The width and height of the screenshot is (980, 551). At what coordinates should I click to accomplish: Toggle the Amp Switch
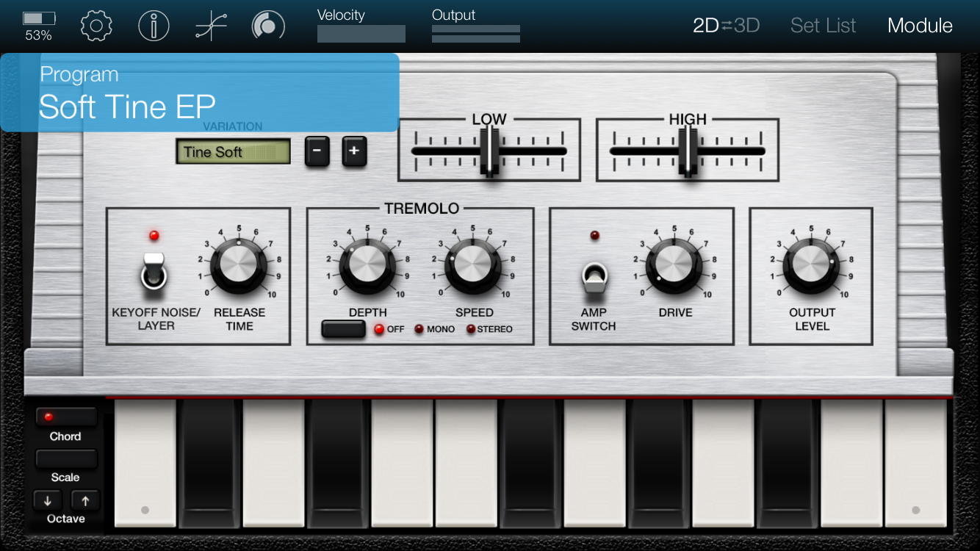point(594,277)
